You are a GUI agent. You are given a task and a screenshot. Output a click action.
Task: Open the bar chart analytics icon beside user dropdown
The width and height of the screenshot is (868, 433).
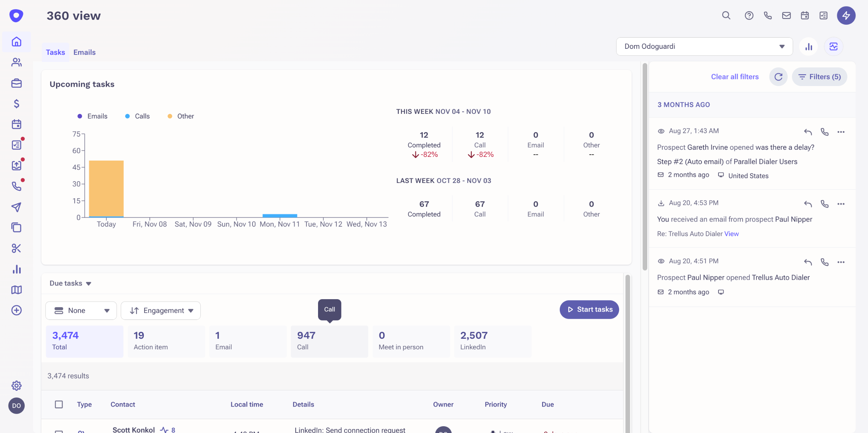pyautogui.click(x=809, y=47)
